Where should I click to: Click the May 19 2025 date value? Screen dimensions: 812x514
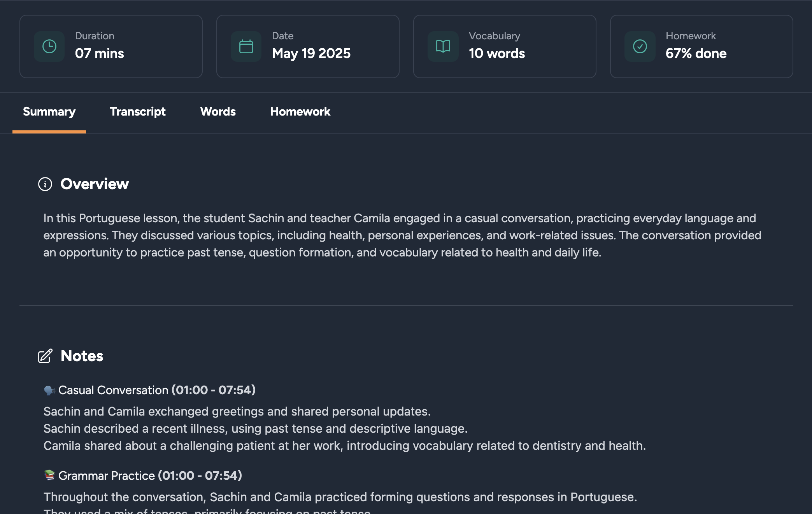coord(311,54)
